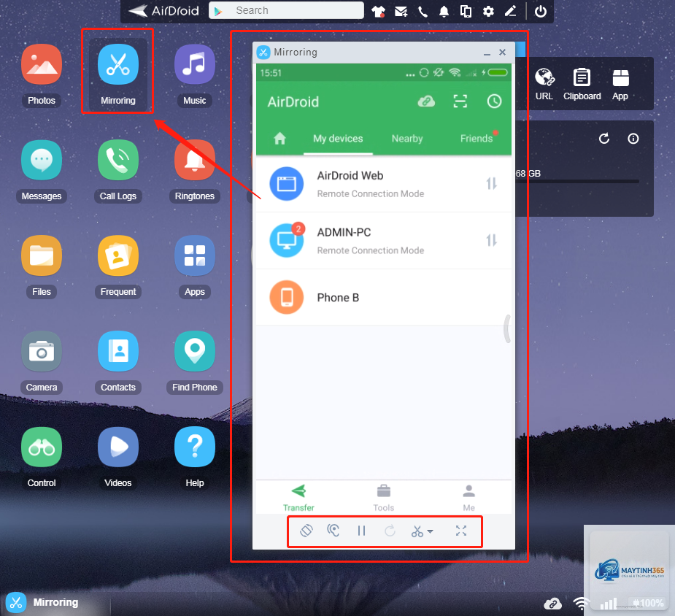The image size is (675, 616).
Task: Open settings gear in top bar
Action: tap(488, 11)
